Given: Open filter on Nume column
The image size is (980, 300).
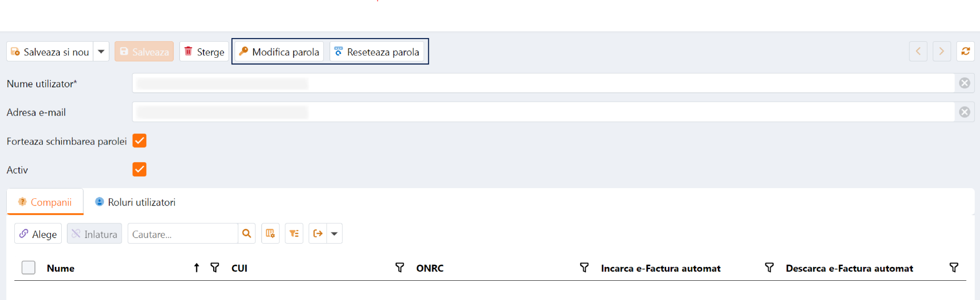Looking at the screenshot, I should 215,268.
